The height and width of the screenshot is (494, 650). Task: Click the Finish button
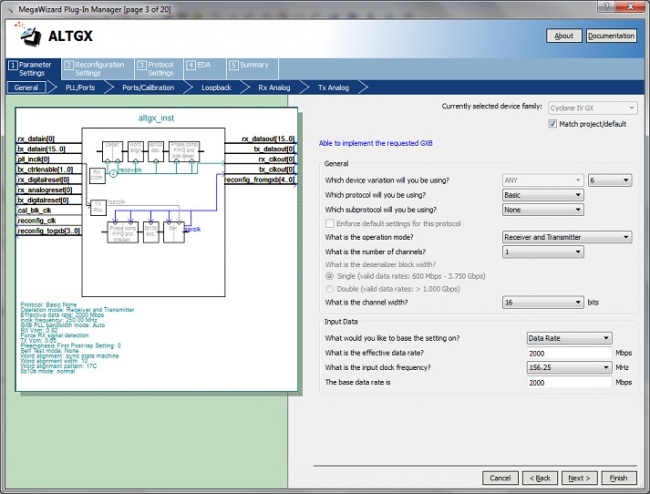(618, 478)
